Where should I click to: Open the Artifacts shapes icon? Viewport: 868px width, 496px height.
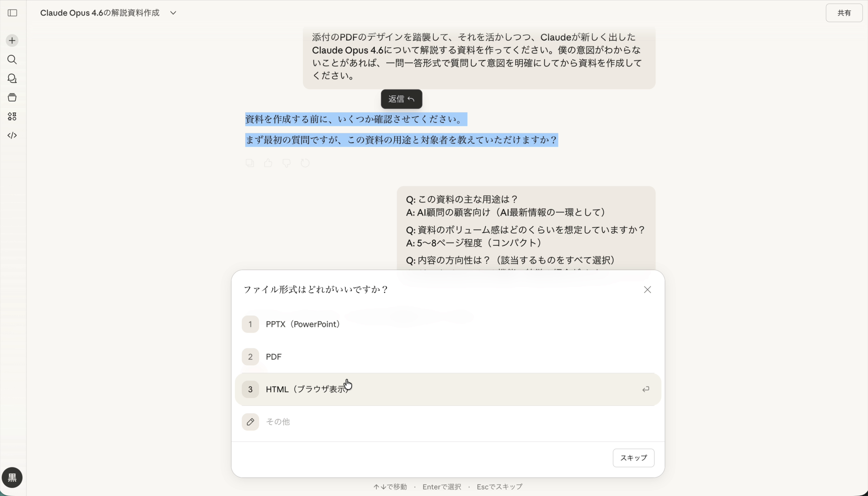[12, 117]
